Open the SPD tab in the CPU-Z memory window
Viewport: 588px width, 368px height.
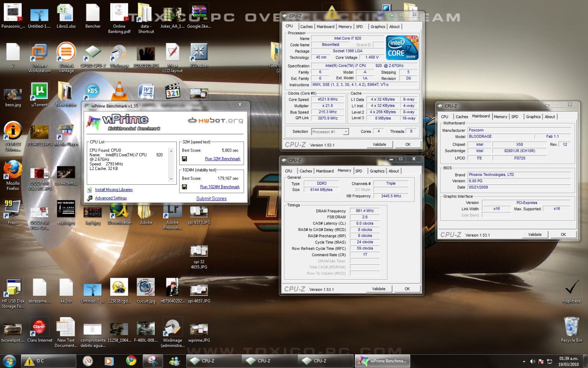coord(359,171)
